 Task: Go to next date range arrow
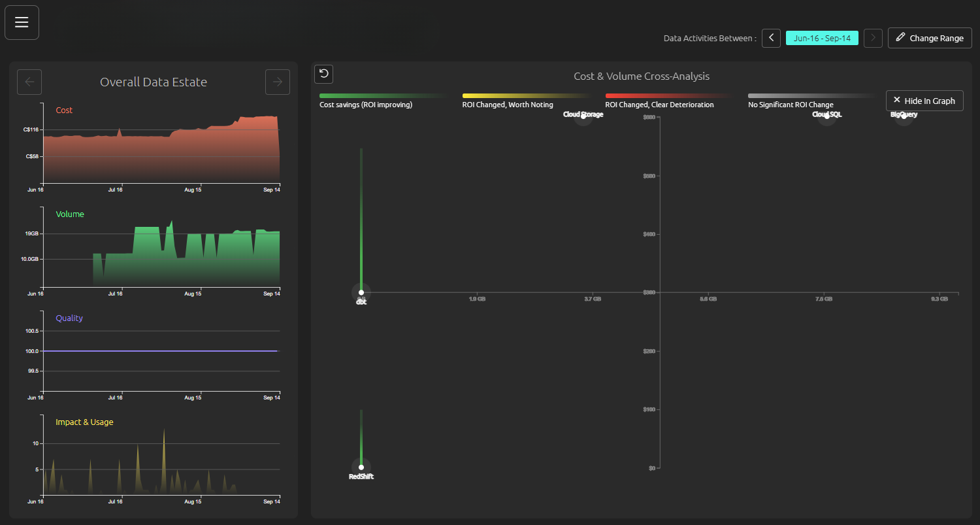873,38
